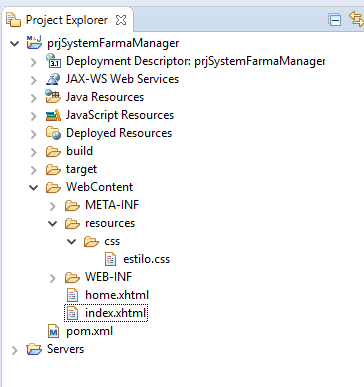364x387 pixels.
Task: Click the Link with Editor arrows icon
Action: click(x=356, y=19)
